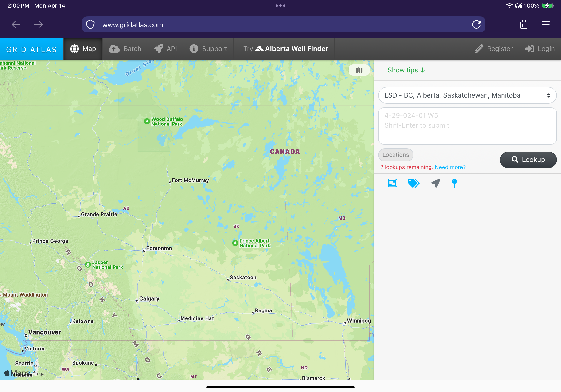Click the Lookup search button
Screen dimensions: 561x392
[528, 160]
